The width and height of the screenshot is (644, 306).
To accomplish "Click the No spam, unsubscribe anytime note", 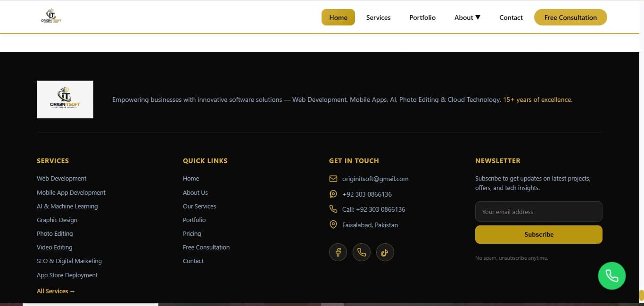I will pyautogui.click(x=512, y=258).
